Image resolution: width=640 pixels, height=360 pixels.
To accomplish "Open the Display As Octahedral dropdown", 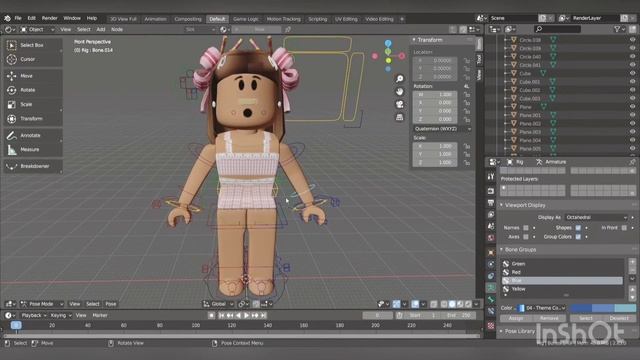I will click(596, 218).
